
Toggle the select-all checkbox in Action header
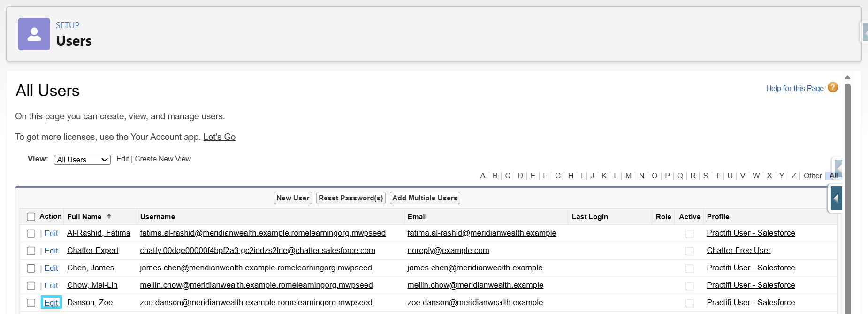tap(31, 217)
